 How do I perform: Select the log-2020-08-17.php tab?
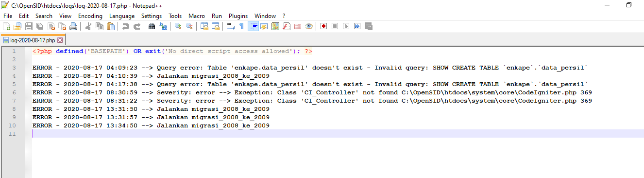[33, 40]
